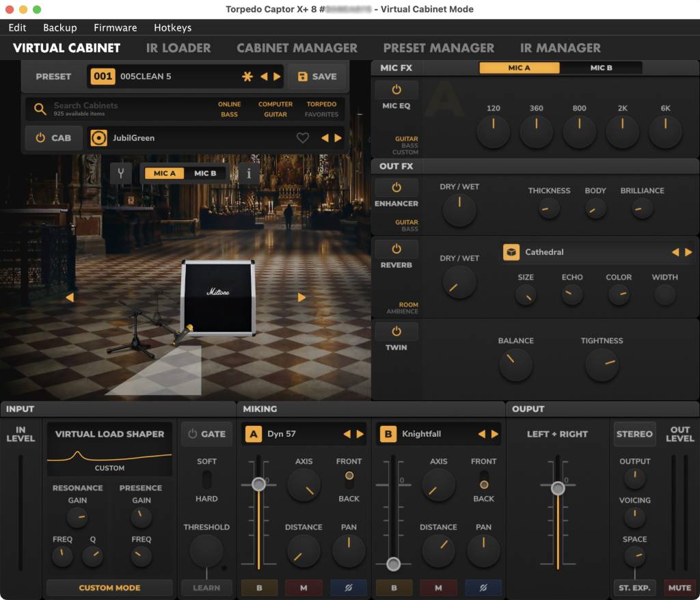700x600 pixels.
Task: Toggle gate SOFT/HARD switch
Action: point(206,480)
